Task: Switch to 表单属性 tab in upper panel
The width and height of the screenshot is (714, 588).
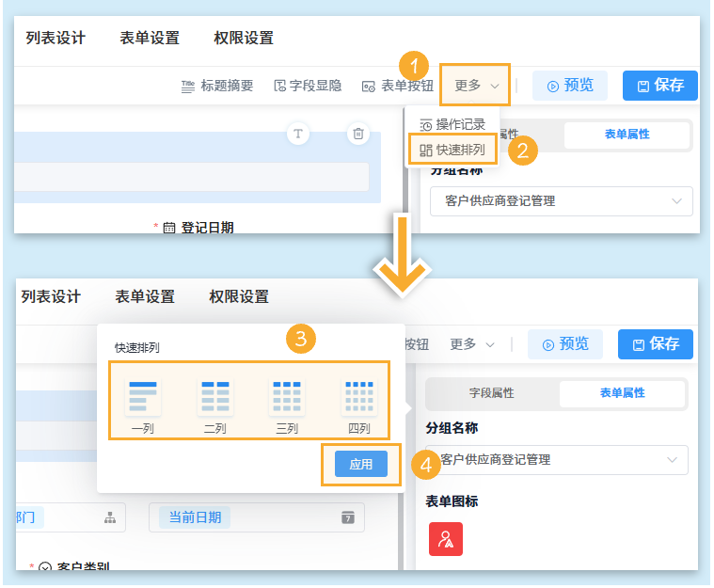Action: (627, 135)
